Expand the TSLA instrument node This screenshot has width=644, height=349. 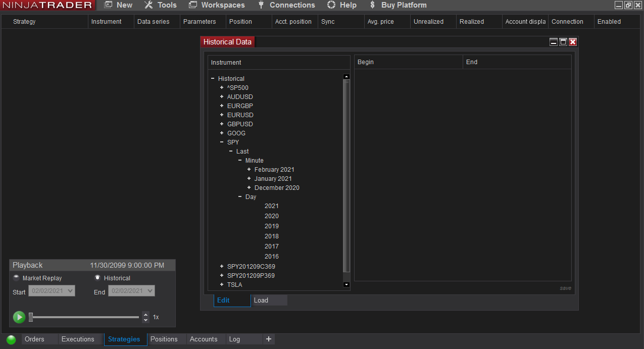(x=222, y=285)
